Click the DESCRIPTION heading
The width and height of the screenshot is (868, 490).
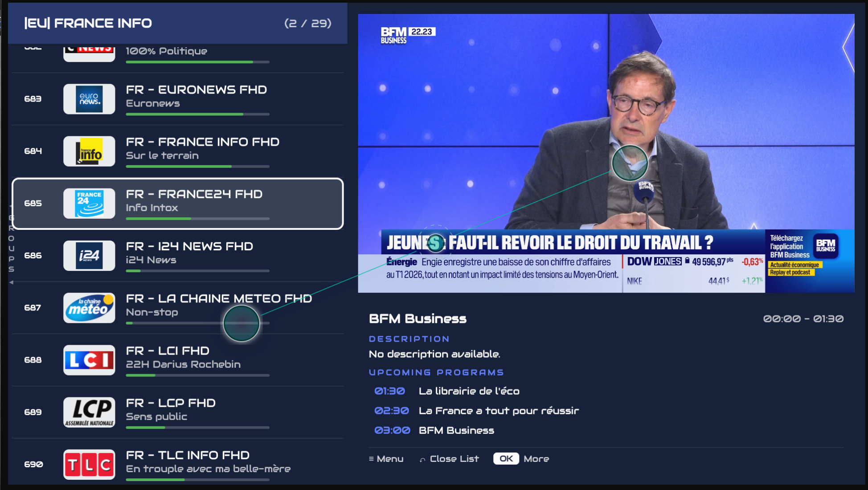409,339
